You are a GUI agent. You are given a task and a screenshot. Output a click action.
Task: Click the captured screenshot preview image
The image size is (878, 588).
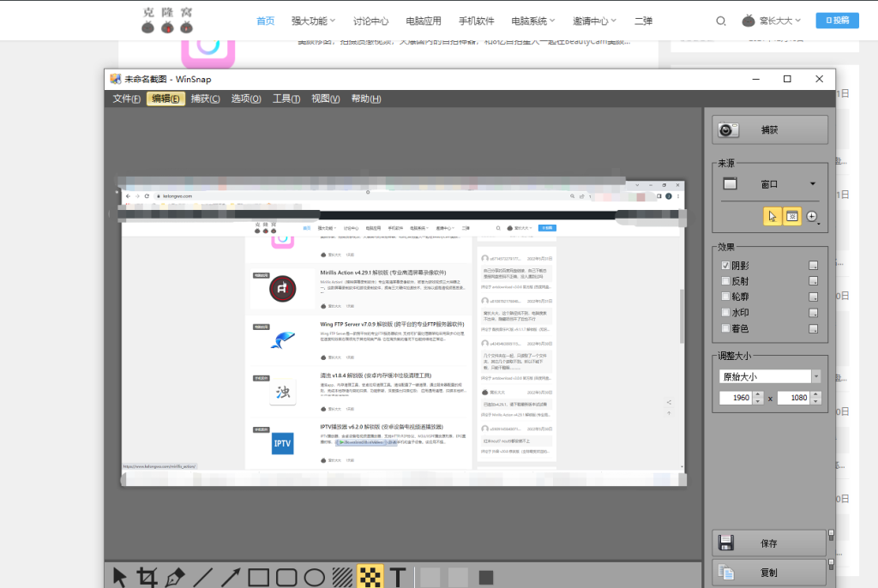(x=403, y=333)
